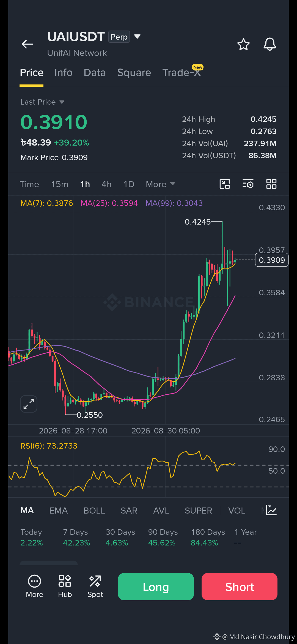Open the indicator chart line icon
297x644 pixels.
click(x=271, y=511)
